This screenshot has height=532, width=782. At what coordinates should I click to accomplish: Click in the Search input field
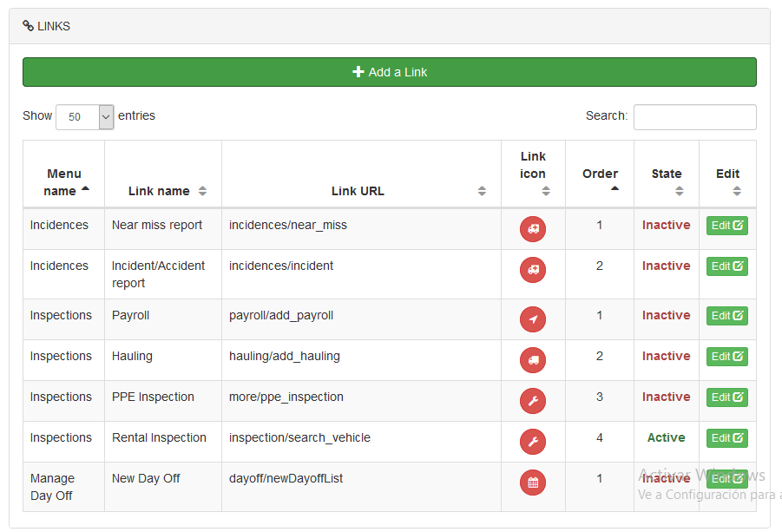[x=694, y=116]
